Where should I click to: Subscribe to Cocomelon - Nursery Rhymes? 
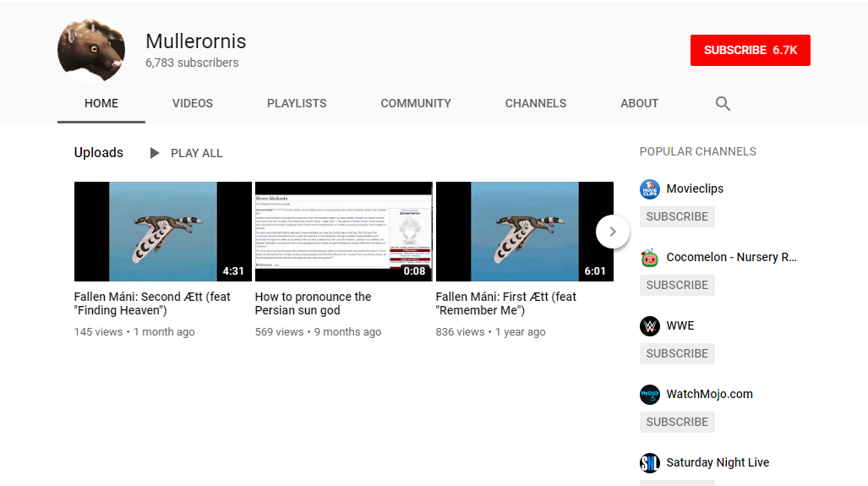click(x=677, y=285)
